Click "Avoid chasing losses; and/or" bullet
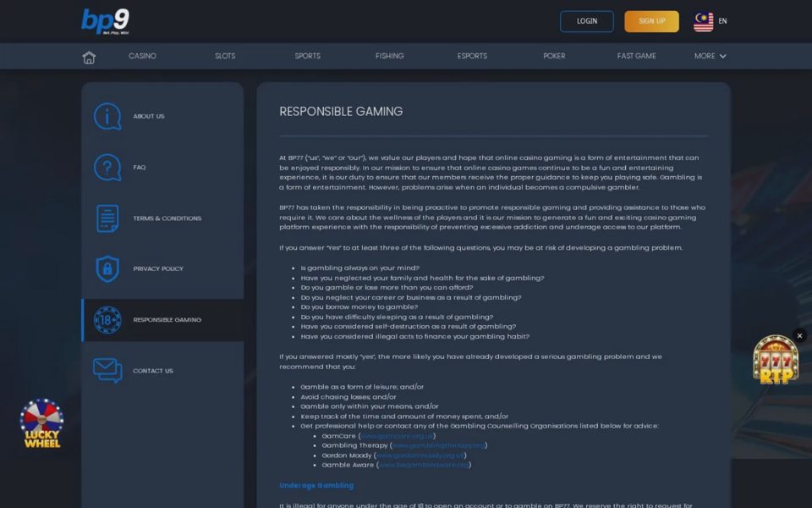812x508 pixels. 348,396
